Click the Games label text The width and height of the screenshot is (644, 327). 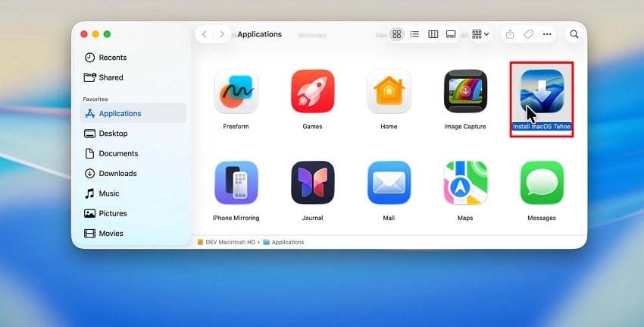(313, 127)
